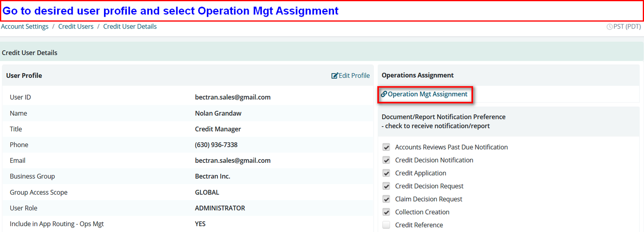Click the Edit Profile link text

click(x=354, y=76)
